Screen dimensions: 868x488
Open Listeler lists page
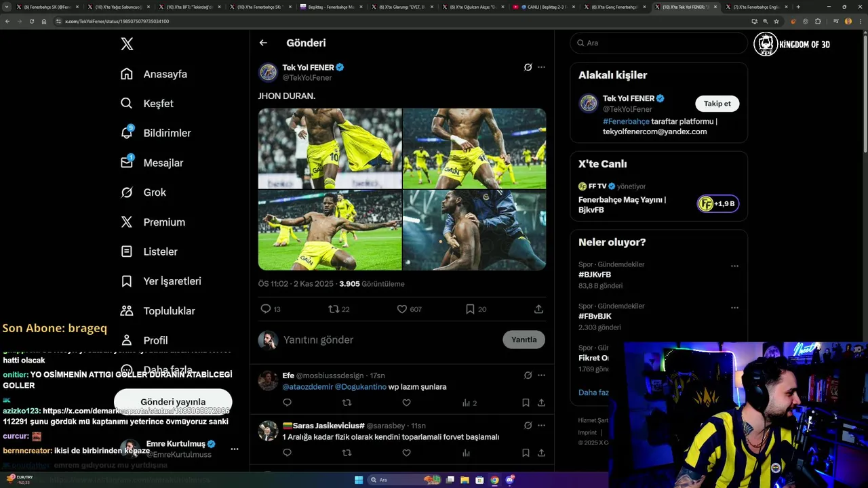(x=149, y=251)
